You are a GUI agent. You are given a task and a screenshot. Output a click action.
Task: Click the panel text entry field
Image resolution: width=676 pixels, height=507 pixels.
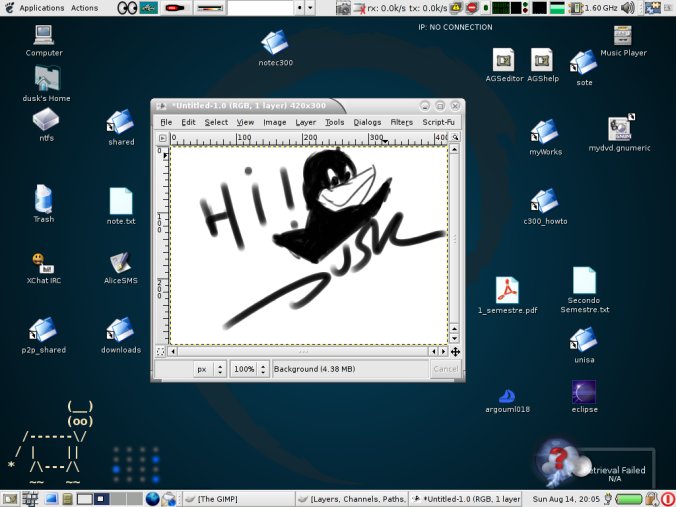(260, 8)
